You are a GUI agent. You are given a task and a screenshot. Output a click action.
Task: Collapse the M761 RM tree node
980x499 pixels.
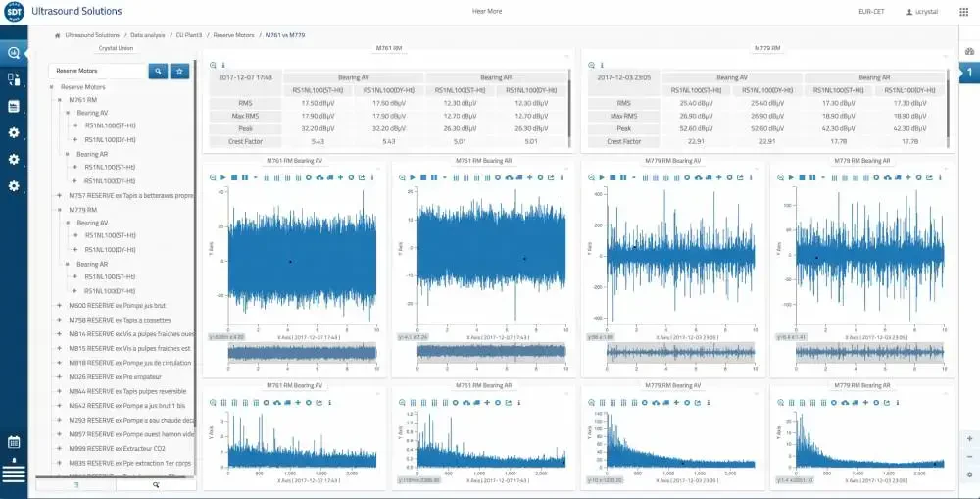pos(59,100)
